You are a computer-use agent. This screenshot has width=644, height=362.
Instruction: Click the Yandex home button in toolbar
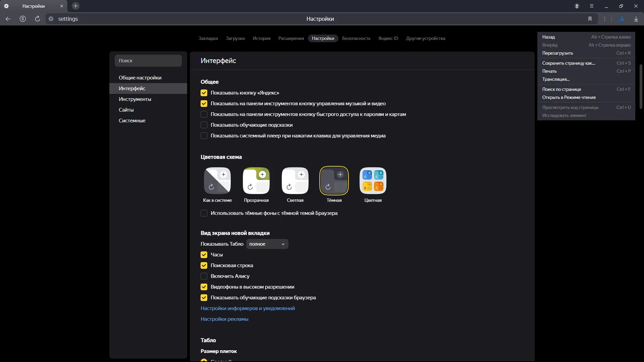pos(23,19)
